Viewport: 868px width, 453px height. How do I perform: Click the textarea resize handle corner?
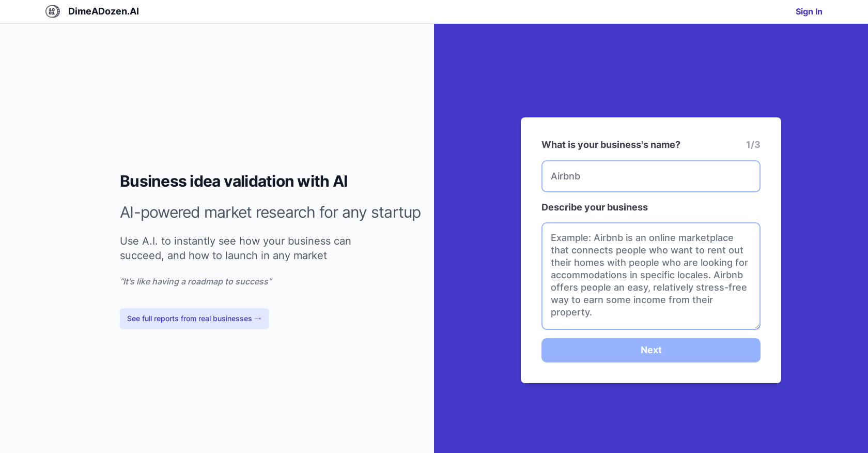coord(757,326)
